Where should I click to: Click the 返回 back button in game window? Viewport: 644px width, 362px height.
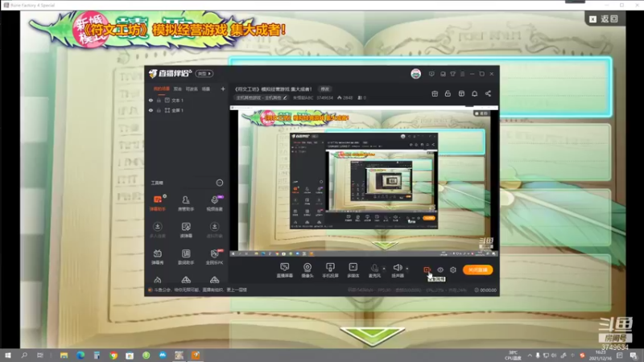coord(604,19)
